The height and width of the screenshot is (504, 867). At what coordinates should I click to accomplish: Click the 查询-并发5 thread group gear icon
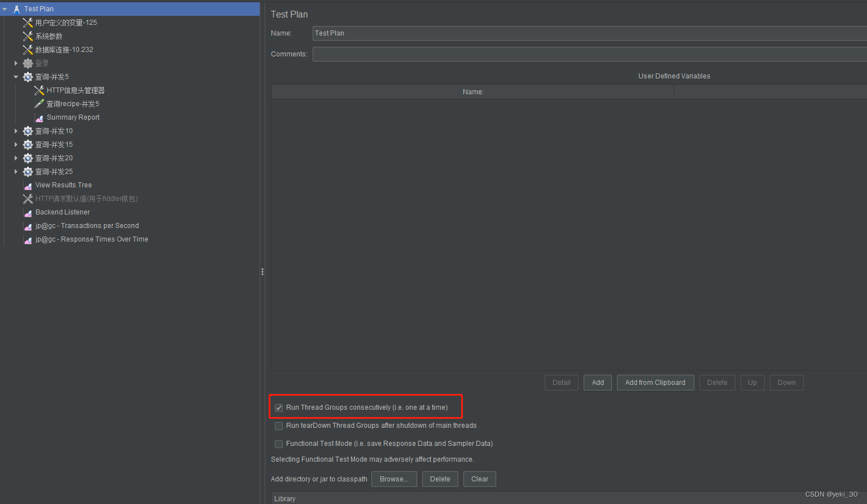tap(28, 77)
